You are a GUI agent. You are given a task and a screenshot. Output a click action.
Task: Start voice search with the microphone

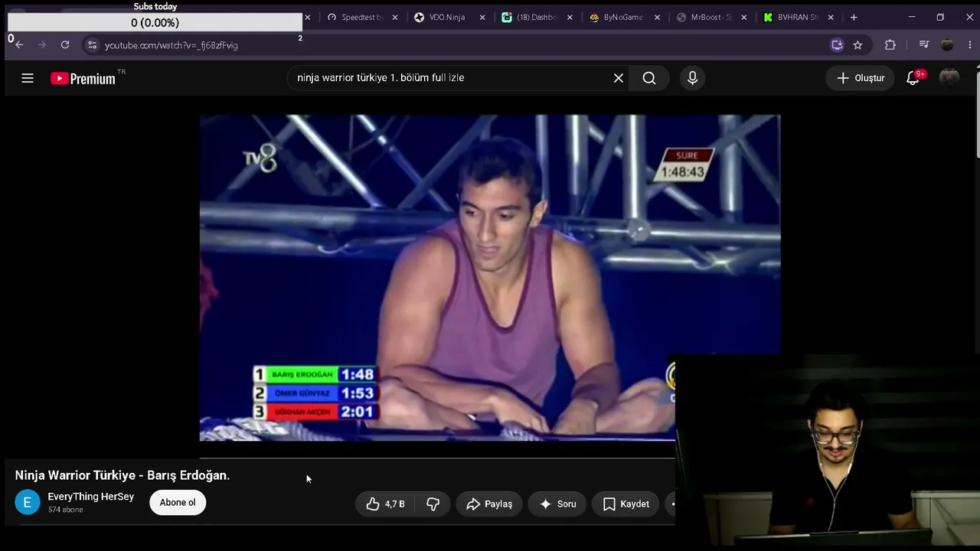coord(692,78)
